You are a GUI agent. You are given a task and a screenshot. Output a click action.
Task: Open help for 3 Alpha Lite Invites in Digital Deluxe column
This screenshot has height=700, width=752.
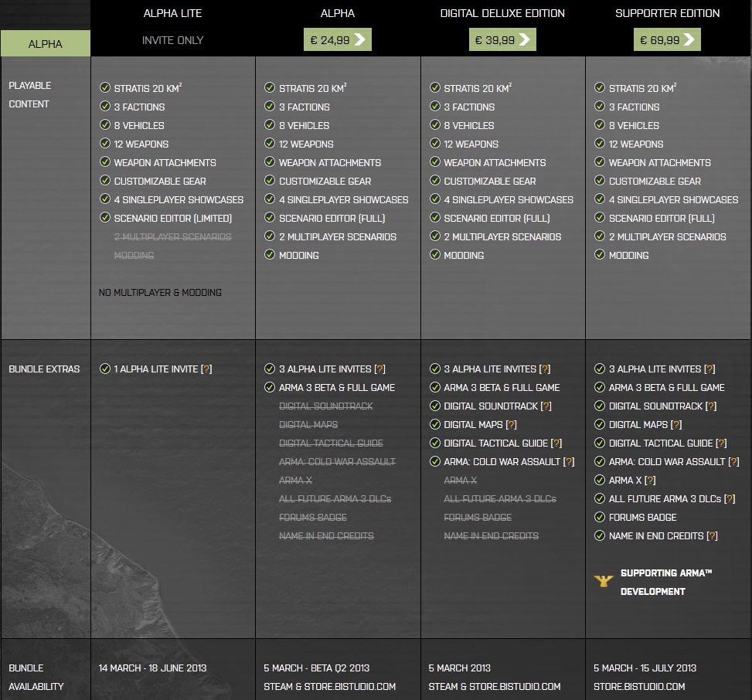[x=545, y=369]
